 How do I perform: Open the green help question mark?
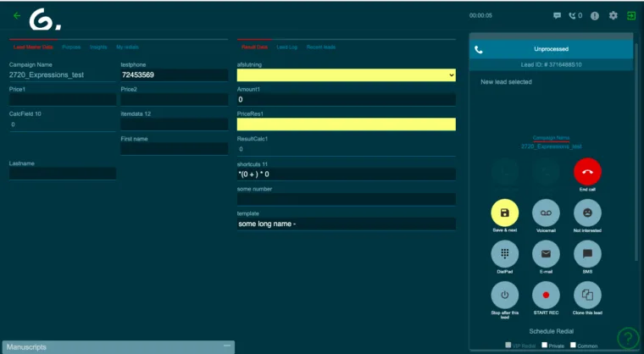(628, 338)
